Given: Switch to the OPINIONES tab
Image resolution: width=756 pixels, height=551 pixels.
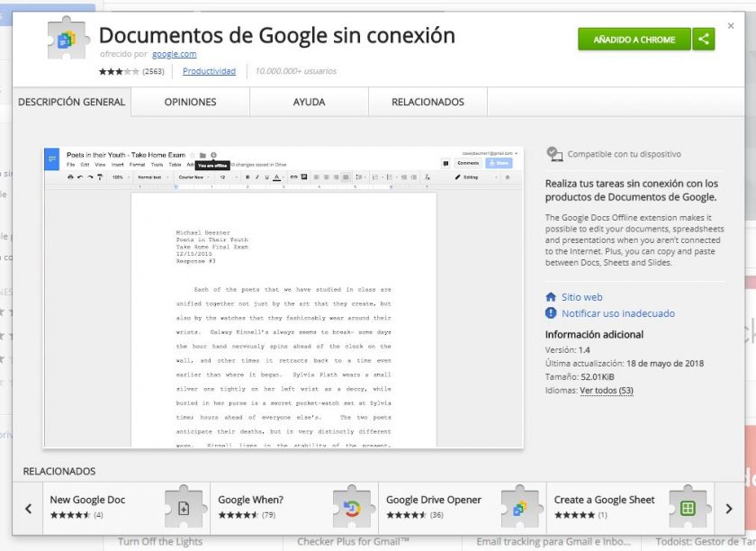Looking at the screenshot, I should [189, 102].
